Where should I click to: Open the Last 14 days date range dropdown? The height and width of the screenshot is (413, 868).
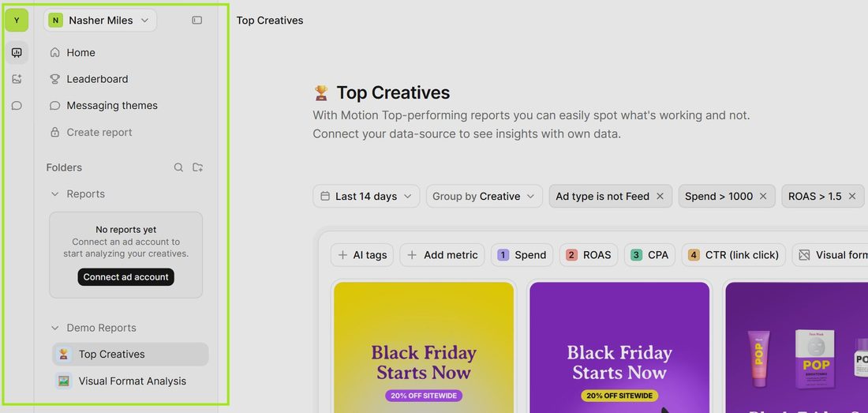click(366, 196)
